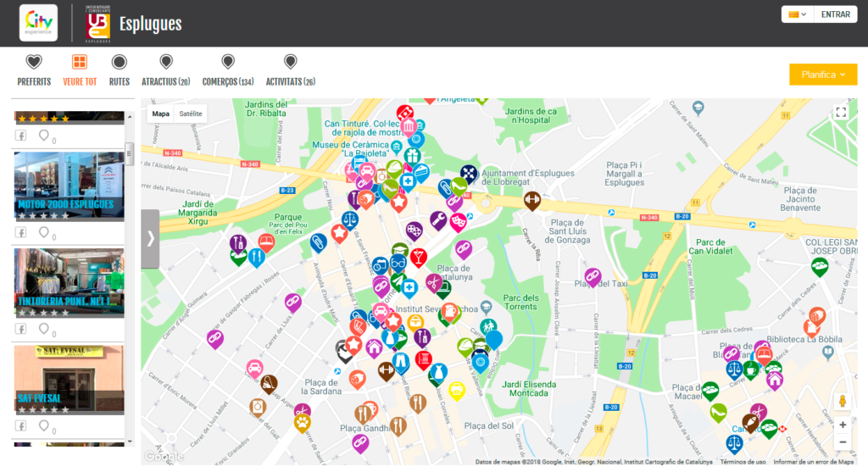The image size is (868, 472).
Task: Switch map to Mapa view
Action: (160, 114)
